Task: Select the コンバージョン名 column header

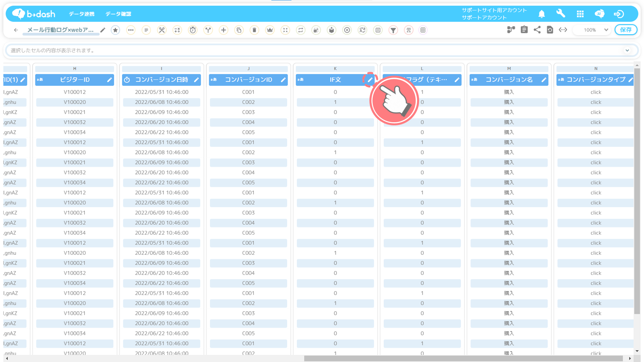Action: pyautogui.click(x=509, y=80)
